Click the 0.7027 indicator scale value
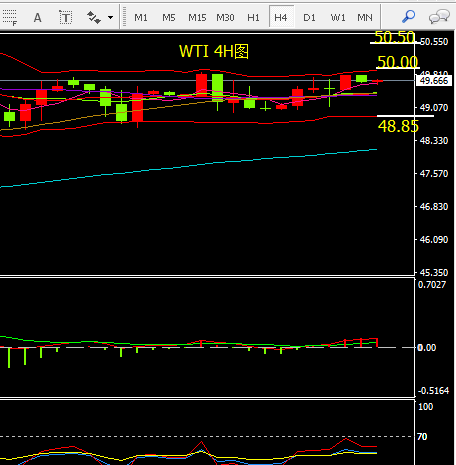 point(432,285)
